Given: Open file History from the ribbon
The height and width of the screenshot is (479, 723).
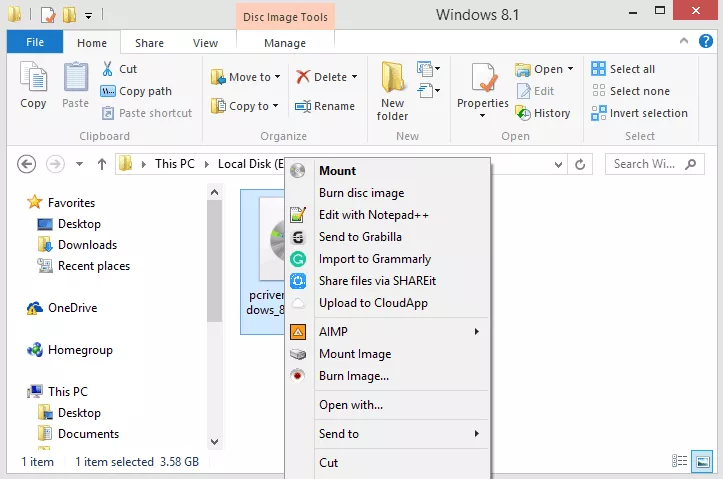Looking at the screenshot, I should [x=543, y=113].
